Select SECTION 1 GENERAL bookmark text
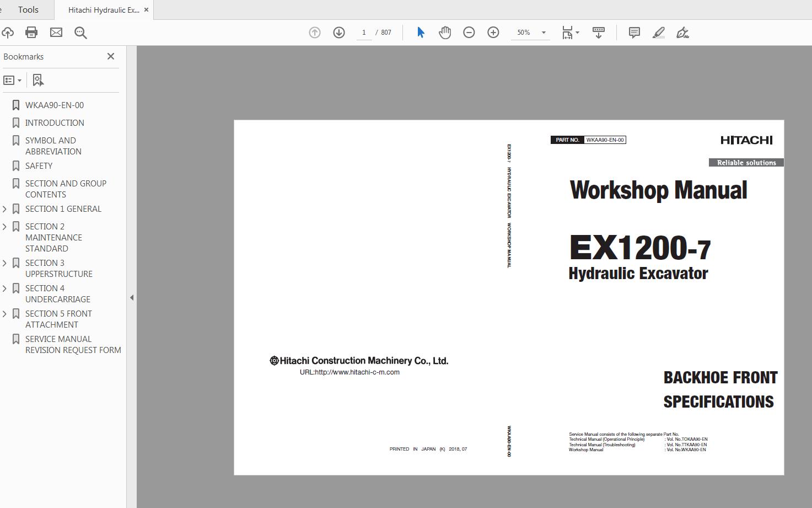 (x=63, y=209)
